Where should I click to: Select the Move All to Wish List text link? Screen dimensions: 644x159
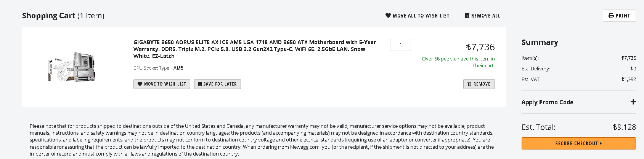[x=421, y=16]
